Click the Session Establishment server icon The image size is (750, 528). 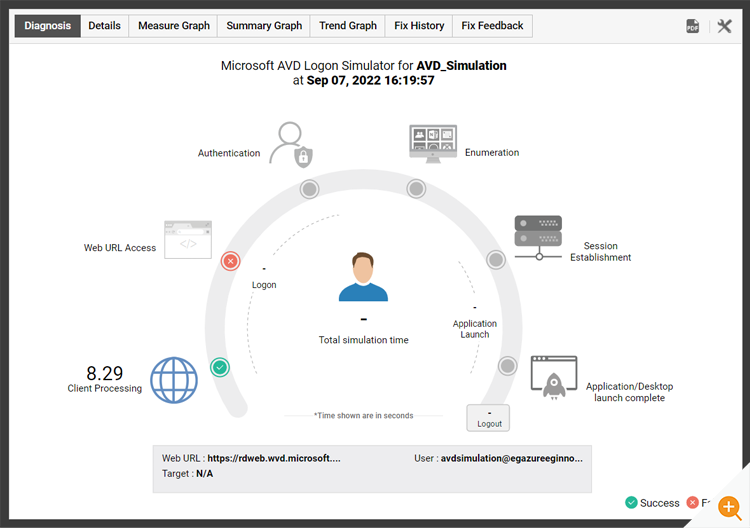pos(538,238)
